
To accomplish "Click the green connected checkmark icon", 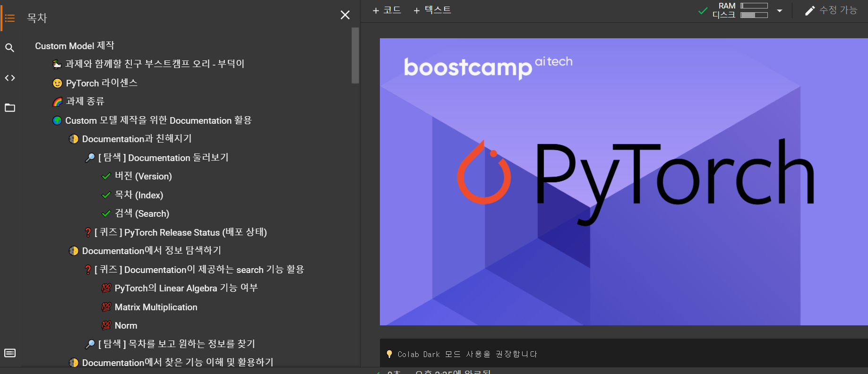I will [x=703, y=10].
